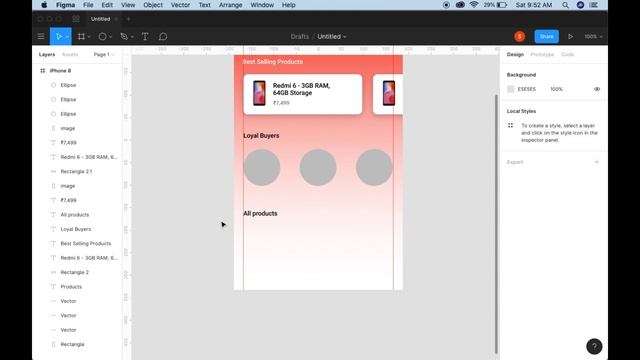The image size is (640, 360).
Task: Select the Rectangle 2 layer
Action: (75, 272)
